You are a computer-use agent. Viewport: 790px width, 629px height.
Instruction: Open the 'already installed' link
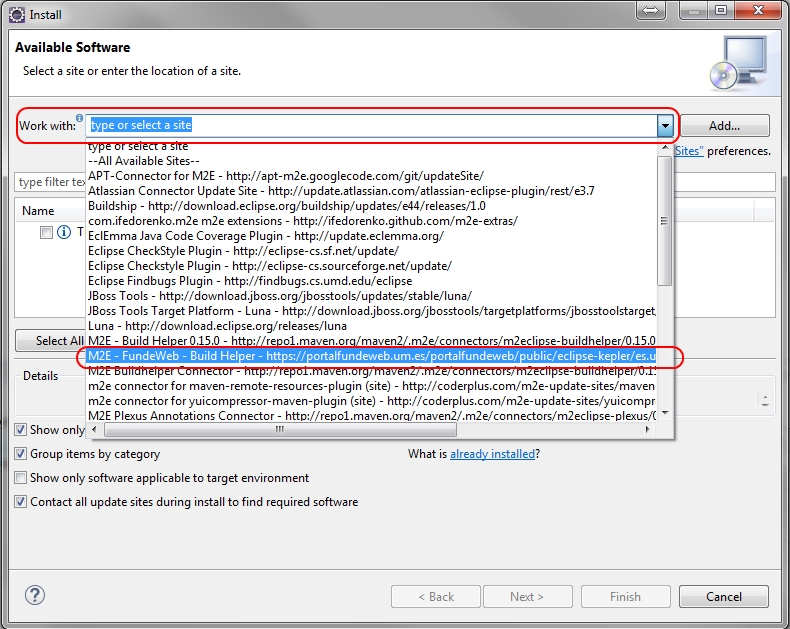[492, 454]
